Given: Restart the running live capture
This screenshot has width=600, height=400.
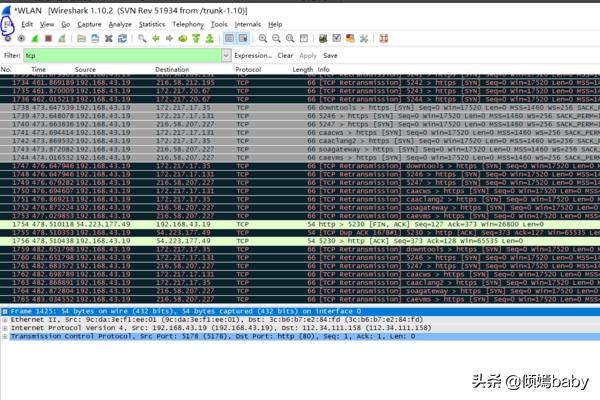Looking at the screenshot, I should [62, 38].
